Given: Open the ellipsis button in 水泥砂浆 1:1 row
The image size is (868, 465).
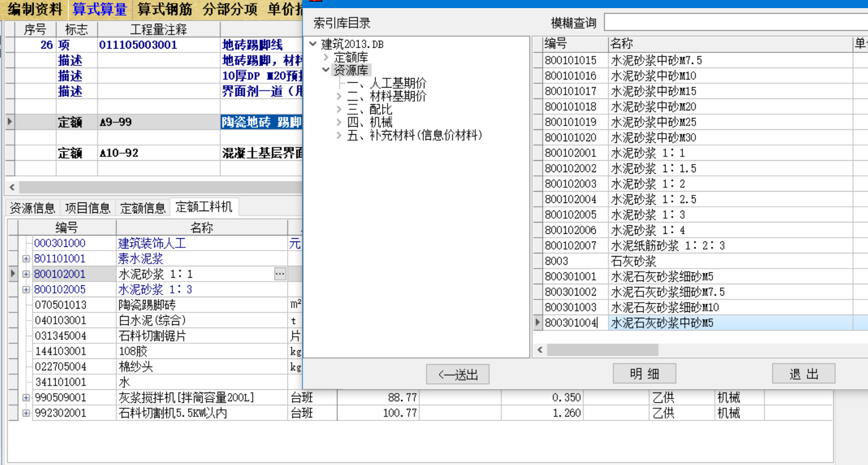Looking at the screenshot, I should [280, 274].
